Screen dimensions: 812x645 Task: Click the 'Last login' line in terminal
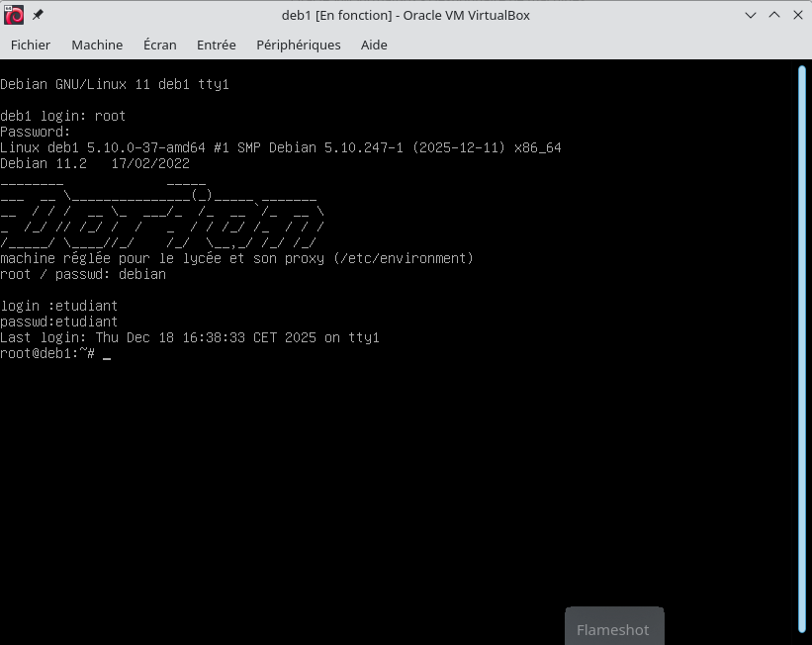pyautogui.click(x=190, y=338)
